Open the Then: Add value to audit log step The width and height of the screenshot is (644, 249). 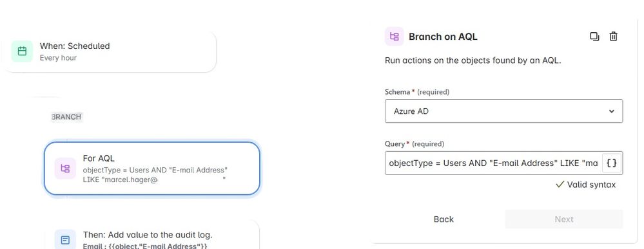point(152,235)
